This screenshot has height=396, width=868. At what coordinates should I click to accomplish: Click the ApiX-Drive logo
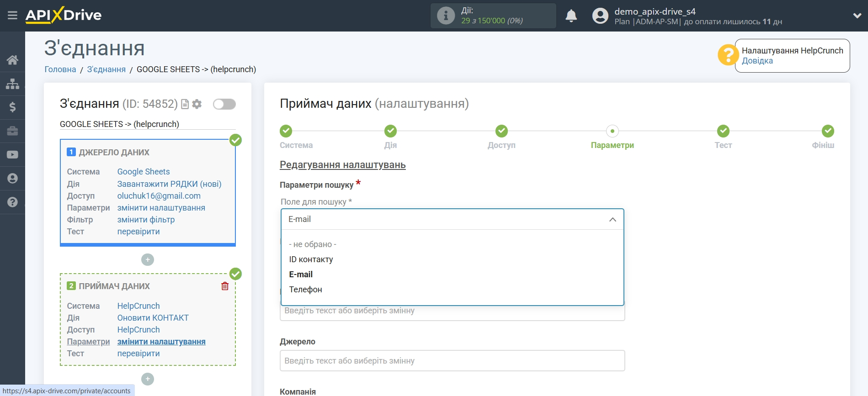click(x=64, y=15)
